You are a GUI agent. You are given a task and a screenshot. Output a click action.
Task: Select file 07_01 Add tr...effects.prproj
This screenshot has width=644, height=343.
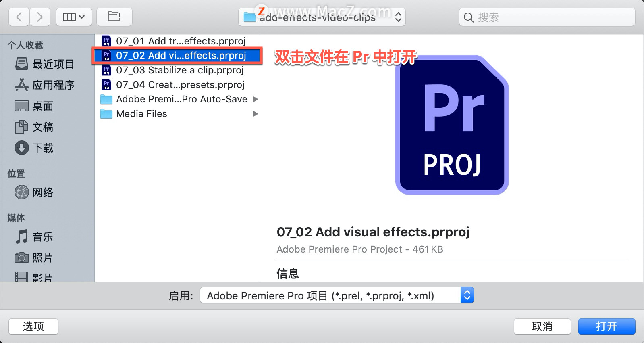(178, 41)
